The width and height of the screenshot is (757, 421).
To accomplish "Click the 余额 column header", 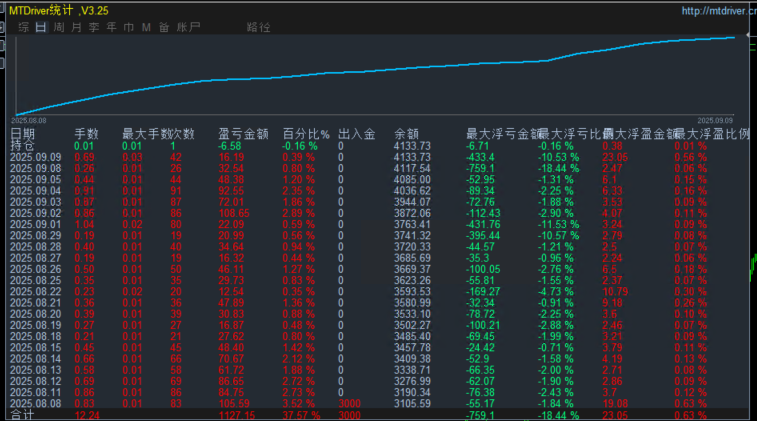I will tap(407, 134).
